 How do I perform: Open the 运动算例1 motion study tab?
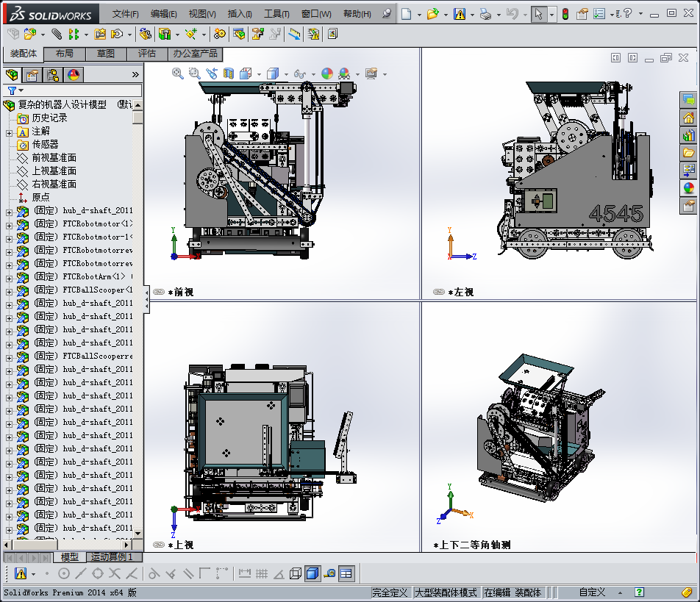pos(111,557)
